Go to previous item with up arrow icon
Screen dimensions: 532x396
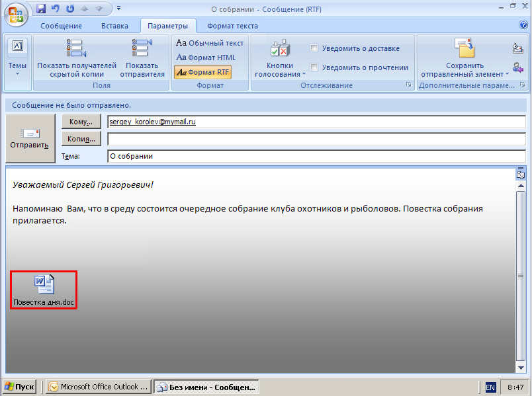[85, 9]
